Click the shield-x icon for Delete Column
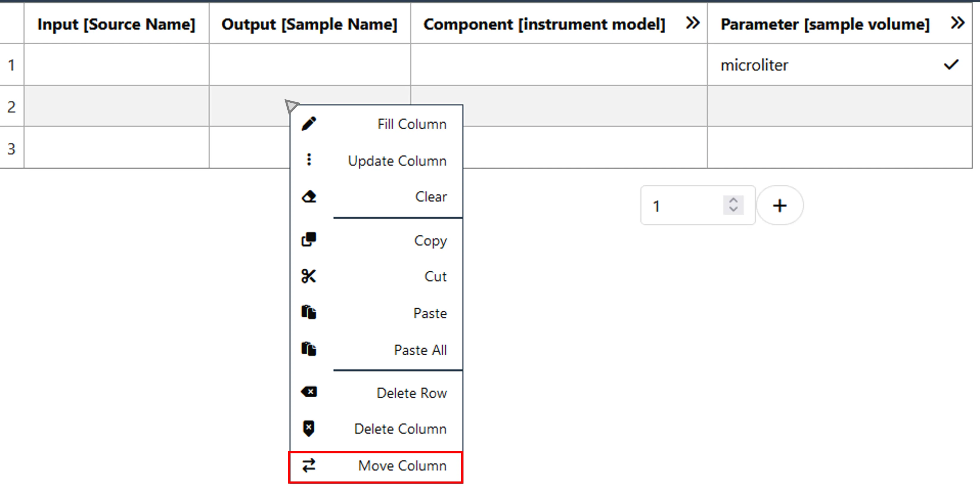The height and width of the screenshot is (491, 980). click(309, 428)
